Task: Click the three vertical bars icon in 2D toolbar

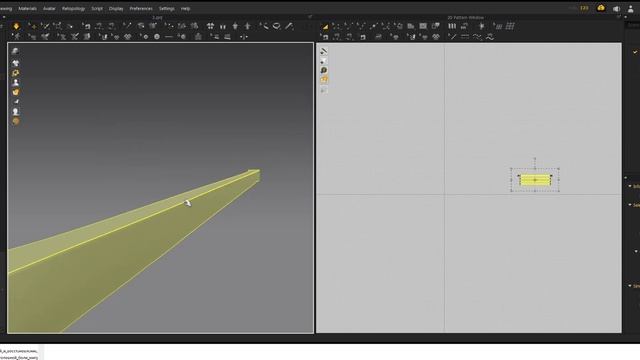Action: point(452,26)
